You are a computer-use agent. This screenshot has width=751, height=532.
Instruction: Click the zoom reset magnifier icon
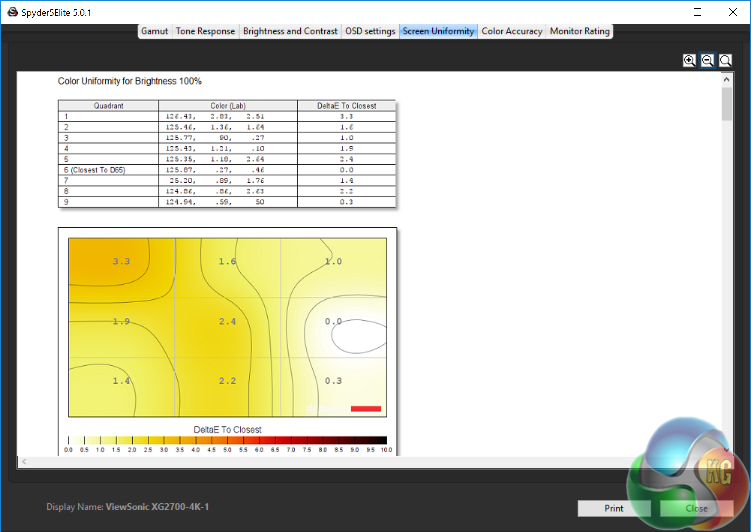coord(725,60)
